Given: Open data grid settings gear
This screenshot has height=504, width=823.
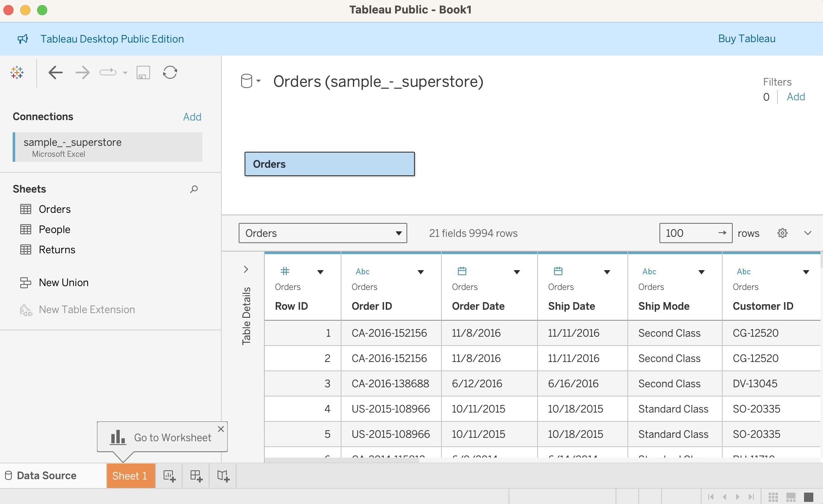Looking at the screenshot, I should pyautogui.click(x=782, y=233).
